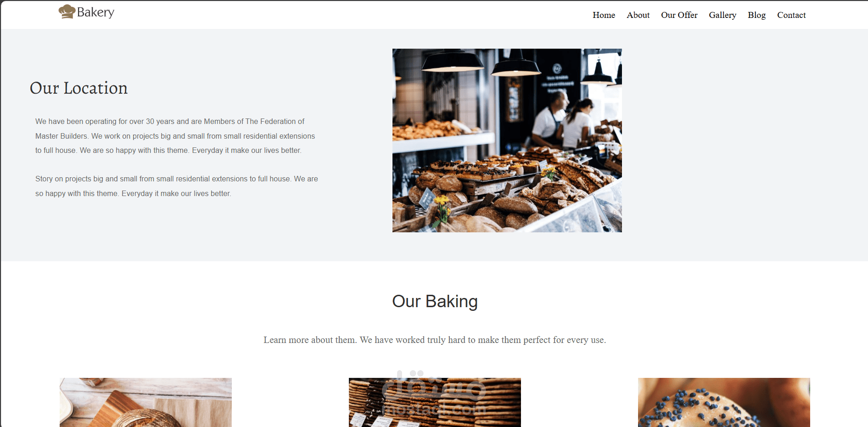Open the stacked cookies thumbnail image
The width and height of the screenshot is (868, 427).
coord(435,402)
